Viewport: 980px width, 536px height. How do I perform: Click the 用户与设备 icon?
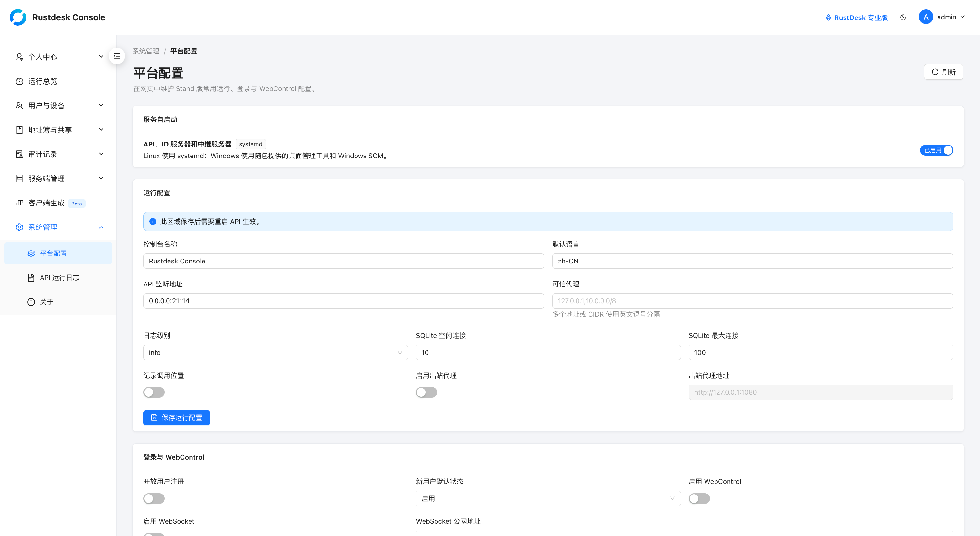point(19,106)
